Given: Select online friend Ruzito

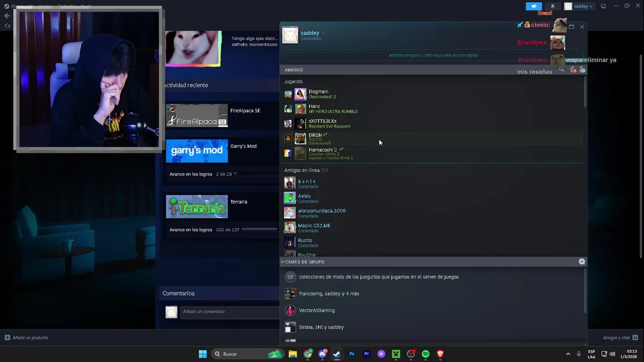Looking at the screenshot, I should click(x=433, y=242).
